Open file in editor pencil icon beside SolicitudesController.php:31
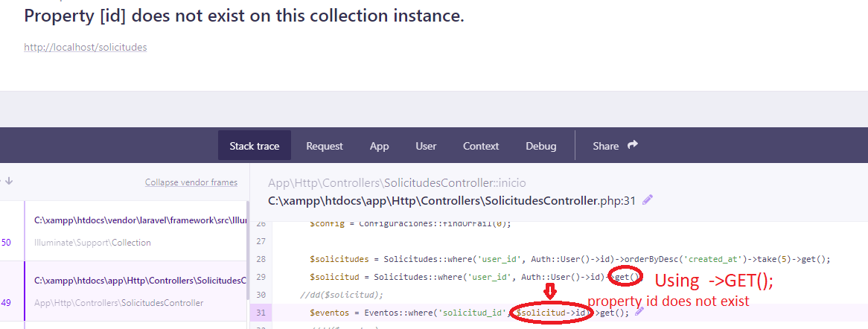Viewport: 868px width, 329px height. pos(648,200)
